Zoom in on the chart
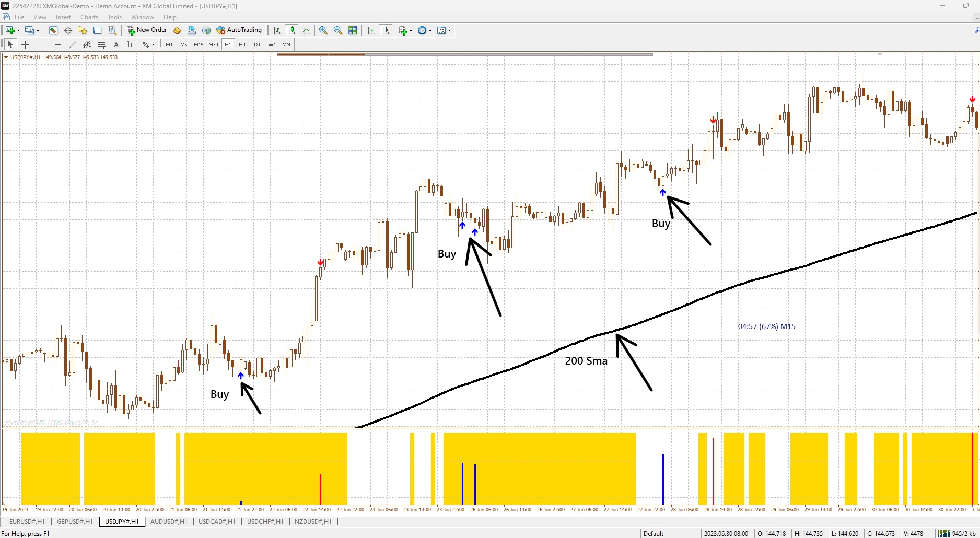 [323, 30]
